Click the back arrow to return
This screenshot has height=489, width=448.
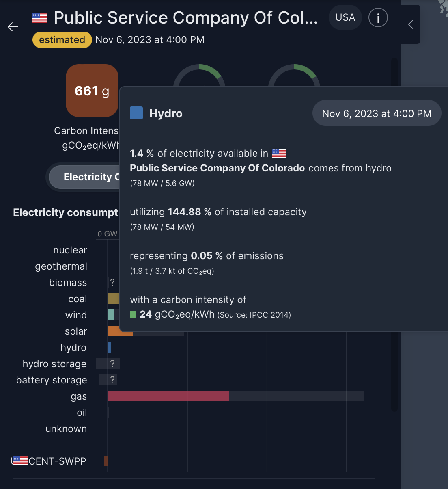coord(13,27)
